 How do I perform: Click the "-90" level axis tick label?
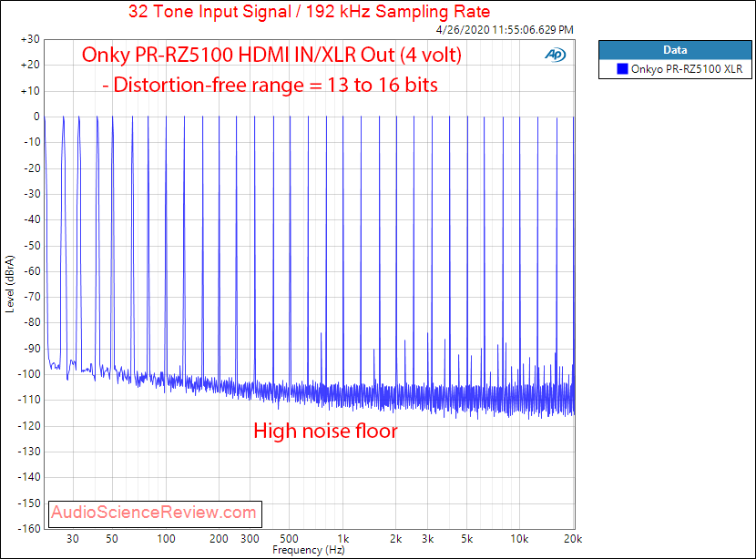tap(32, 349)
